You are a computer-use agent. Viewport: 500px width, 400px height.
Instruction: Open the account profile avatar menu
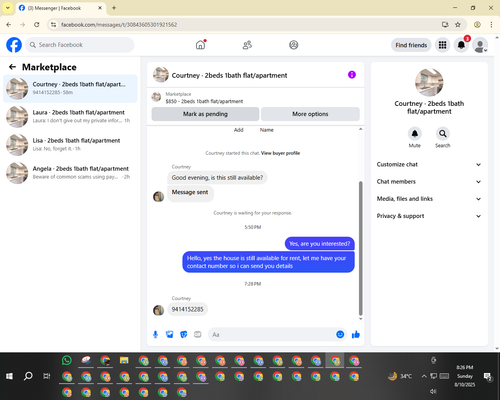[480, 45]
